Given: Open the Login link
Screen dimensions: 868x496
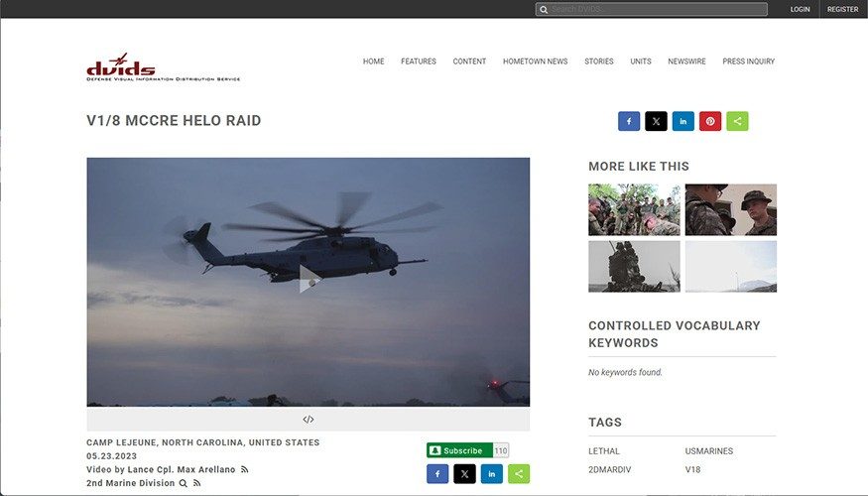Looking at the screenshot, I should coord(800,9).
